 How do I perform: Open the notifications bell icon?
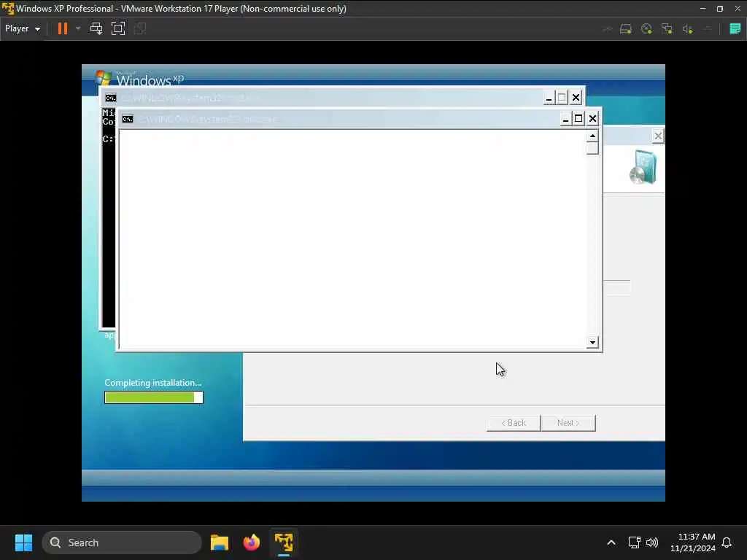click(727, 542)
